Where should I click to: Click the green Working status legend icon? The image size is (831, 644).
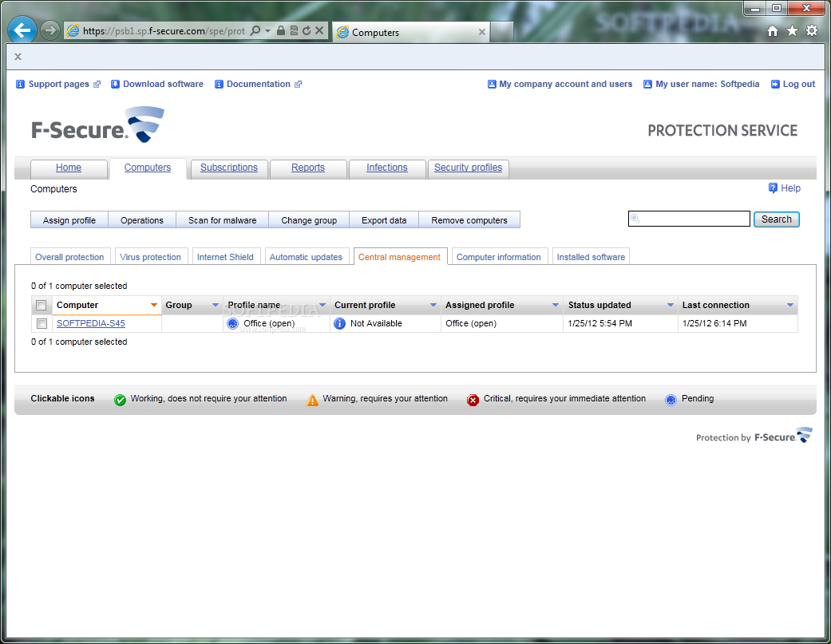pyautogui.click(x=121, y=400)
